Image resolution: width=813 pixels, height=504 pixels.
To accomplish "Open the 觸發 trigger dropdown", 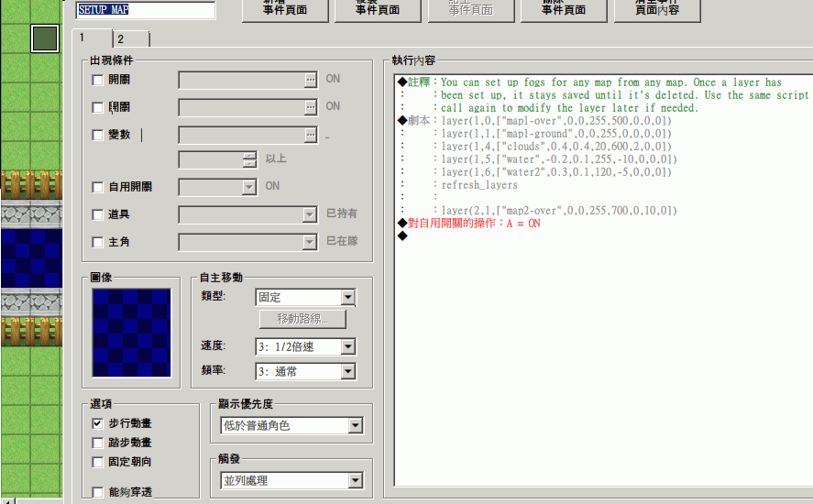I will point(355,481).
